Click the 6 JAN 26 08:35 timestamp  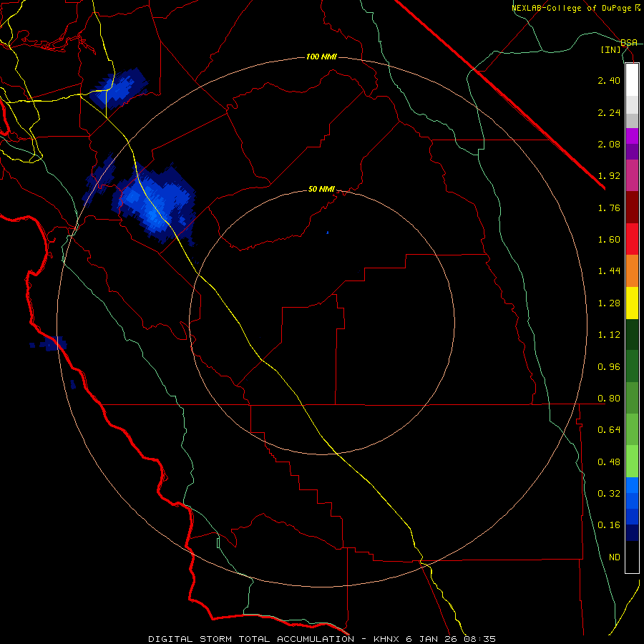pos(451,639)
